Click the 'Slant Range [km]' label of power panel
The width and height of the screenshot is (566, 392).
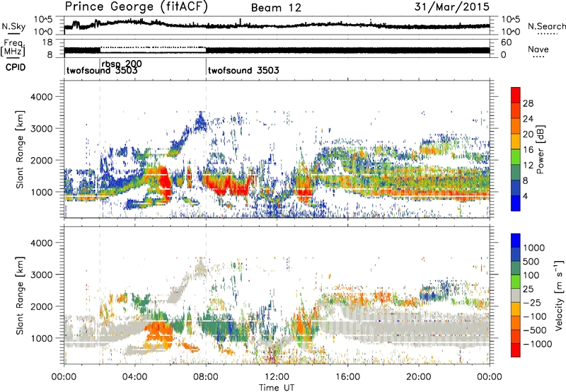[20, 149]
